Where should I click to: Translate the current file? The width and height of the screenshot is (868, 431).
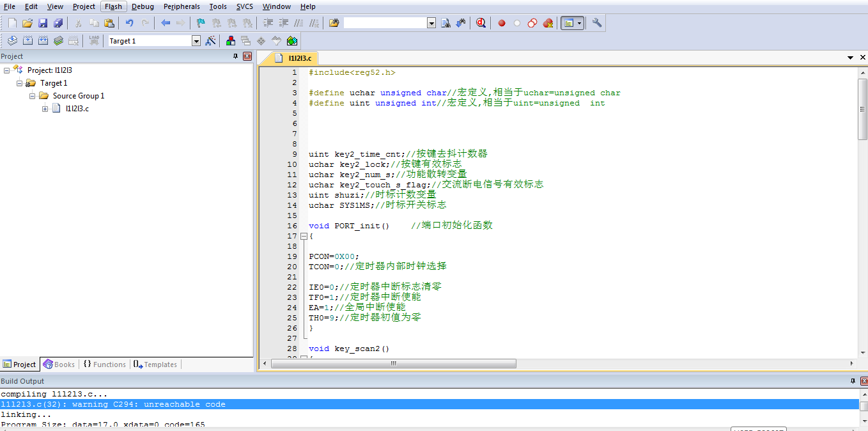pos(12,40)
